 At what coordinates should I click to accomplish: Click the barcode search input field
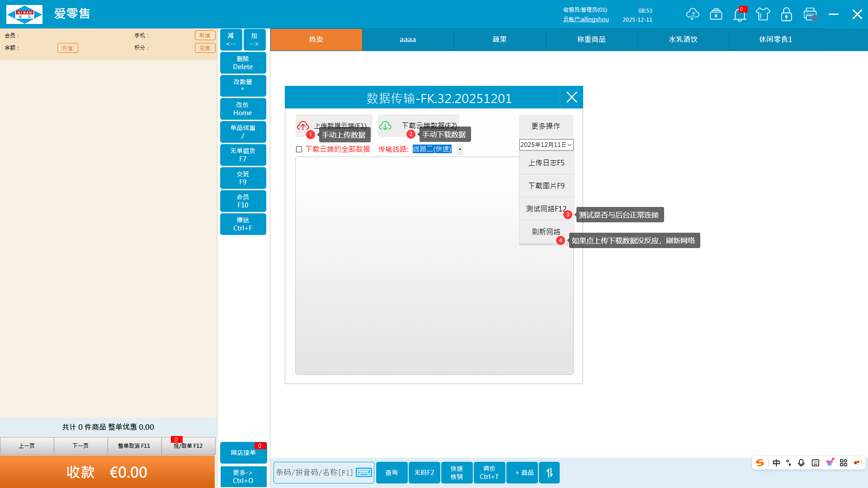(314, 473)
